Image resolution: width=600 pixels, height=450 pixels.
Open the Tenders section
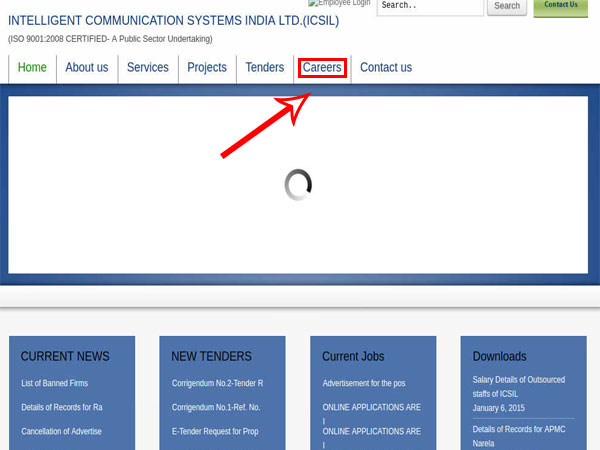click(265, 67)
